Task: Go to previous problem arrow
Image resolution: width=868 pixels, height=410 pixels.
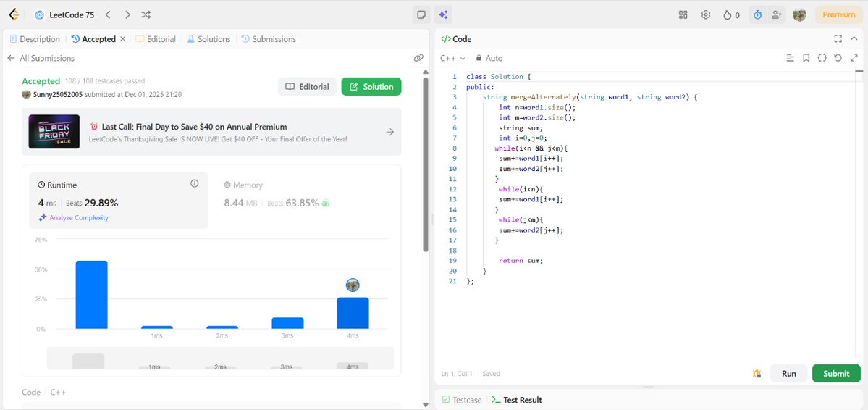Action: [108, 15]
